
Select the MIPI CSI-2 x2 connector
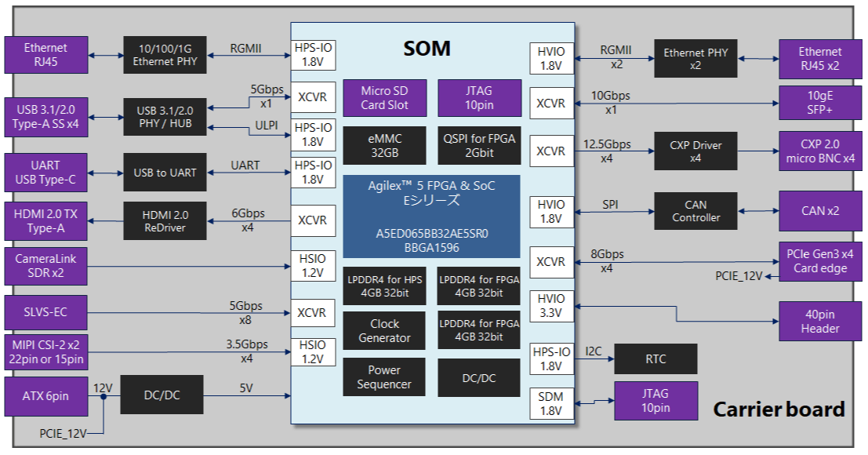(x=46, y=352)
